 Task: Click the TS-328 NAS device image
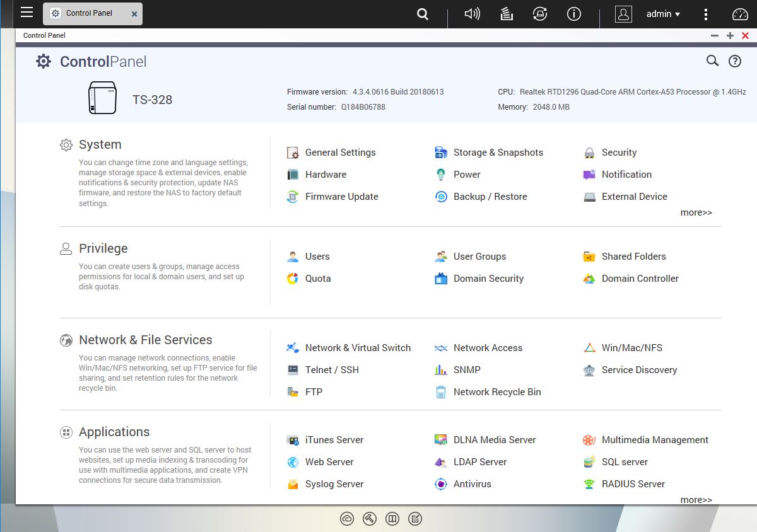click(102, 98)
